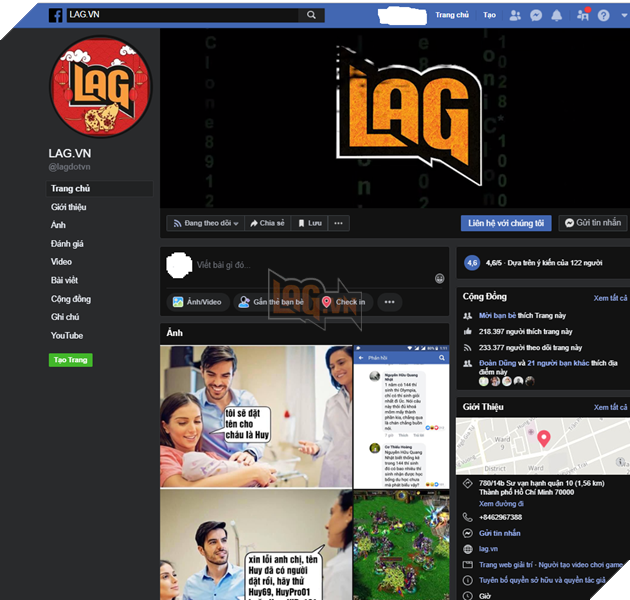Open the lag.vn website link
Viewport: 630px width, 600px height.
tap(488, 549)
